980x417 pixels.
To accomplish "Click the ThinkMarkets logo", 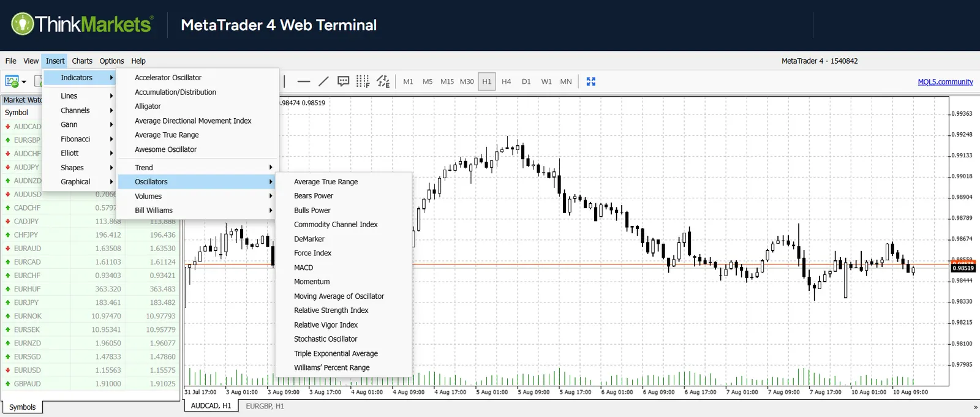I will click(81, 24).
